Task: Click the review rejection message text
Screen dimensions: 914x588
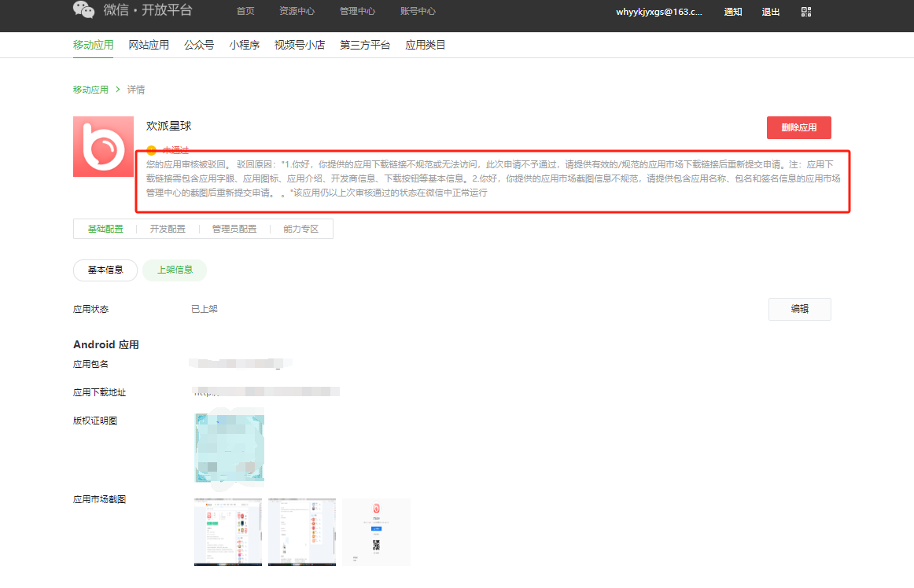Action: 493,178
